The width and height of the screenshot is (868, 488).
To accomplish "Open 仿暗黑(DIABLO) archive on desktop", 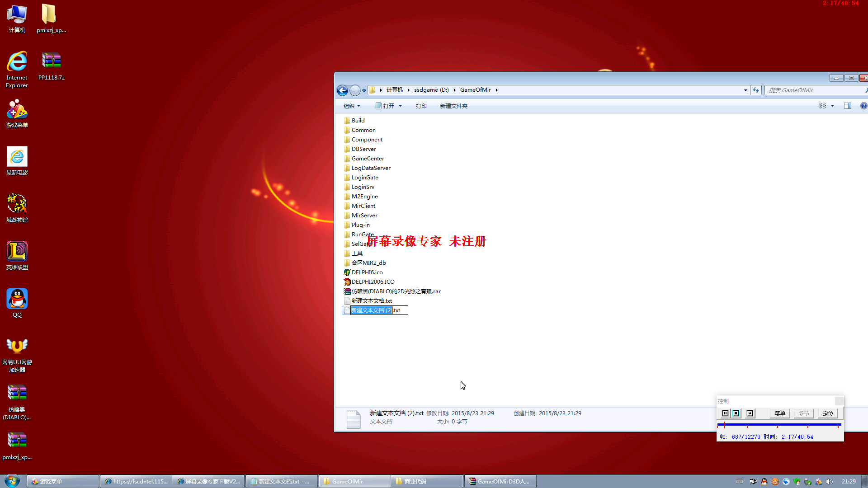I will [17, 402].
